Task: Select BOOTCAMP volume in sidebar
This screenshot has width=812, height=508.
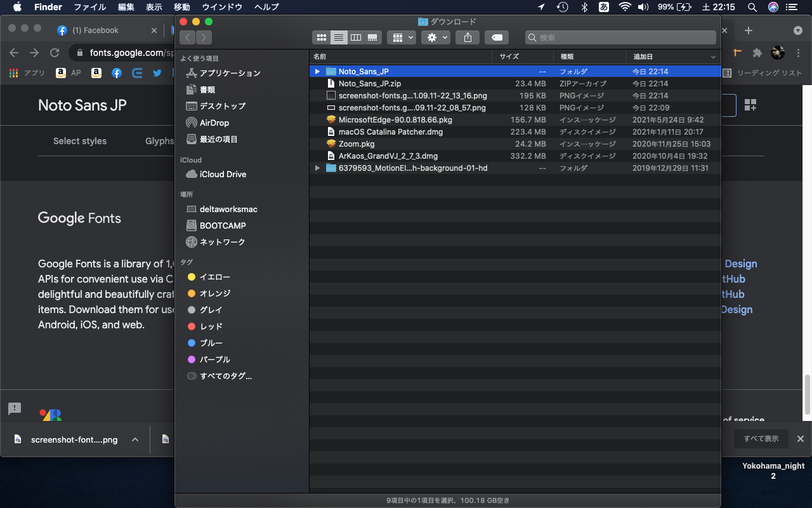Action: 216,225
